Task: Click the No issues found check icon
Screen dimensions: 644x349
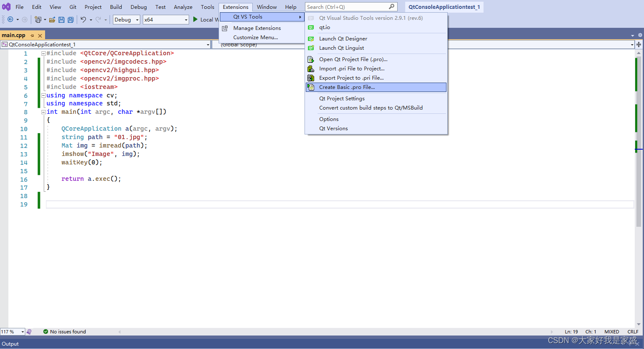Action: click(45, 332)
